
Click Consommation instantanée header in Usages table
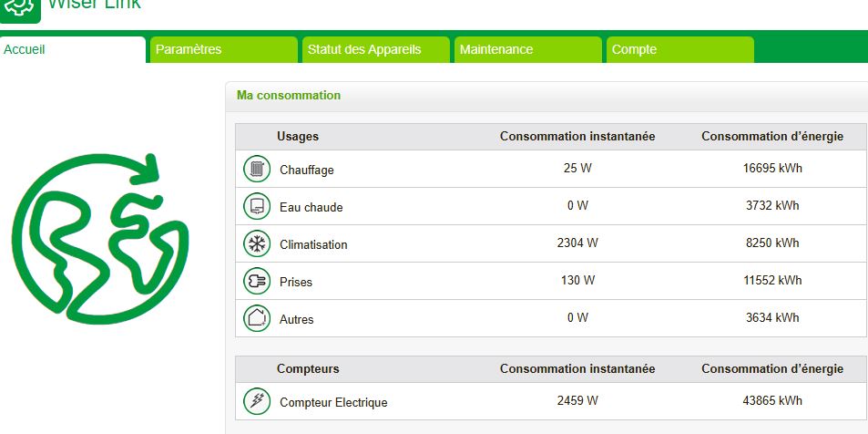(x=577, y=137)
